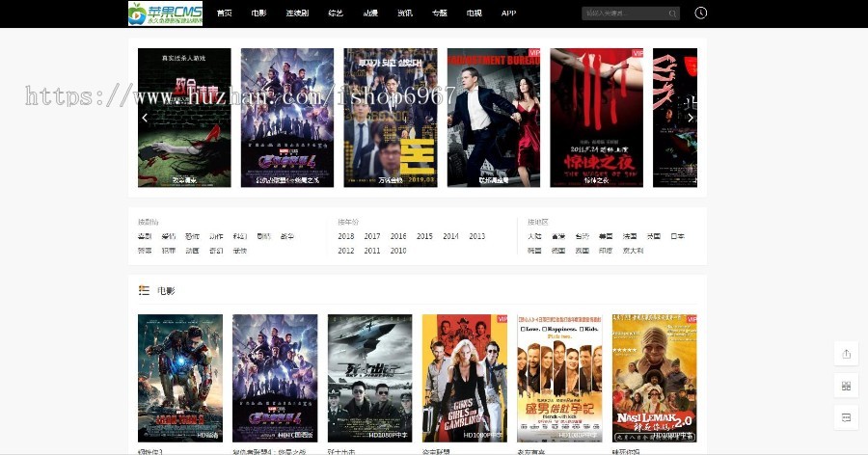Open the Nasi Lemak 2.0 movie poster
The image size is (868, 455).
tap(654, 377)
